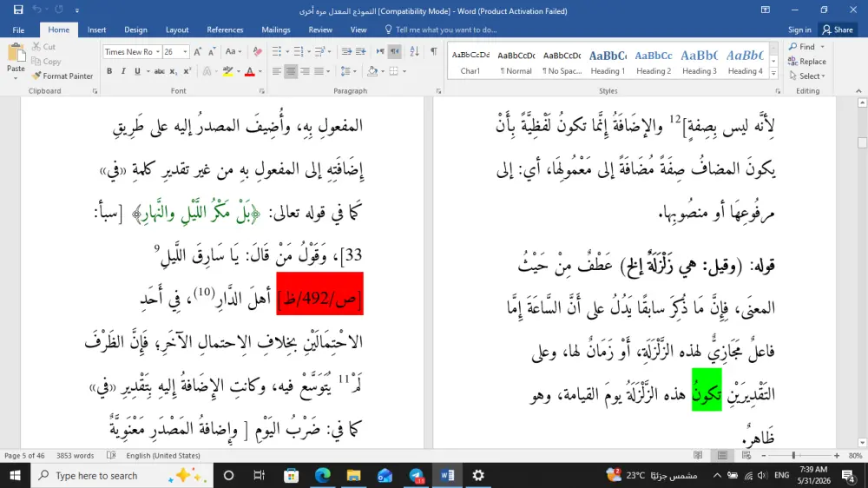
Task: Click Page 5 of 46 status
Action: pos(24,455)
